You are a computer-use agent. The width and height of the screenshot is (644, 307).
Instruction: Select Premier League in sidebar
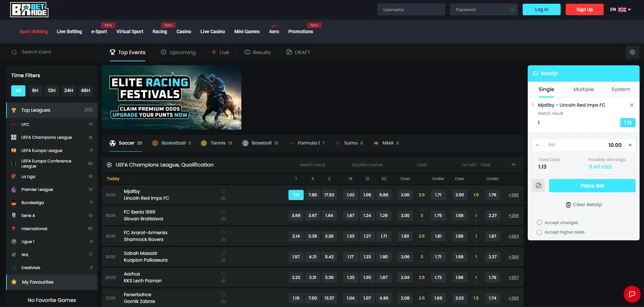tap(52, 190)
